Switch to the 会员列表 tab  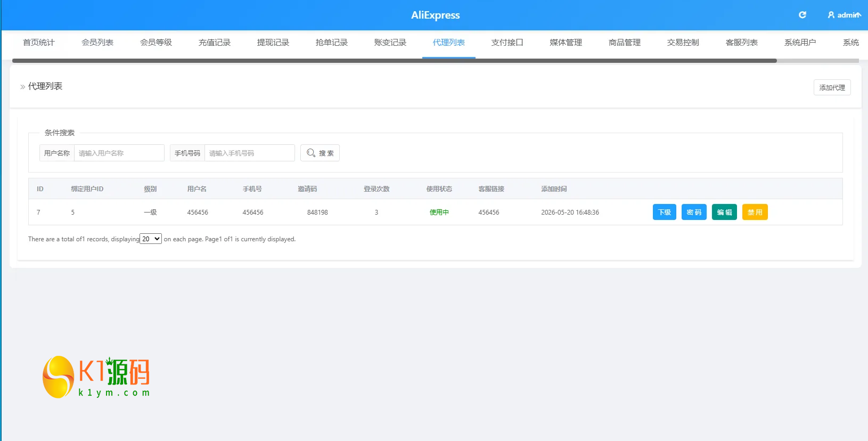click(x=97, y=43)
